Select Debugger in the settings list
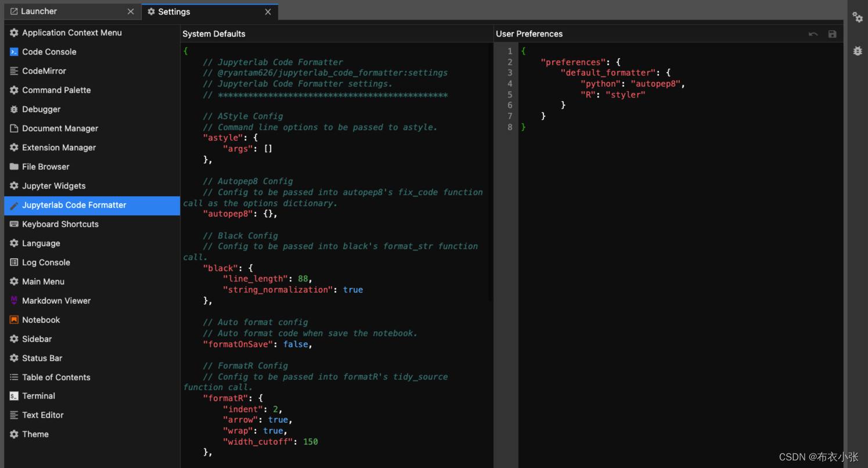 point(92,110)
